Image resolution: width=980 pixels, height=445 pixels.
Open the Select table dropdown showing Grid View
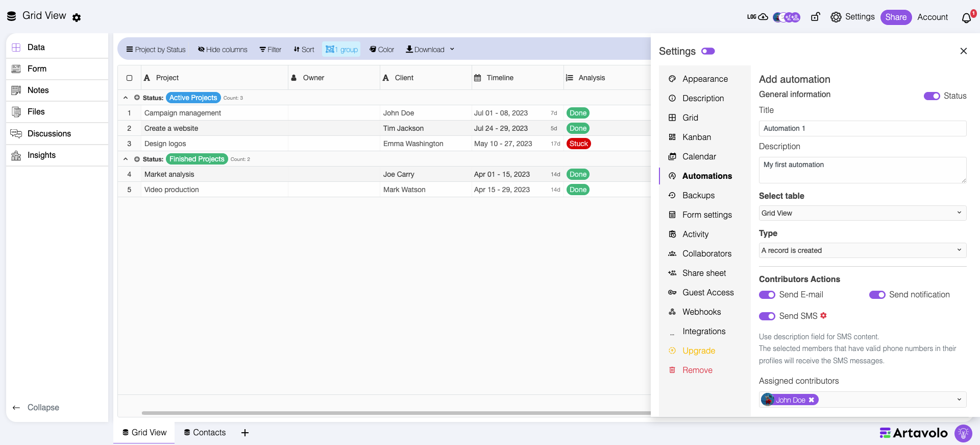click(x=863, y=213)
